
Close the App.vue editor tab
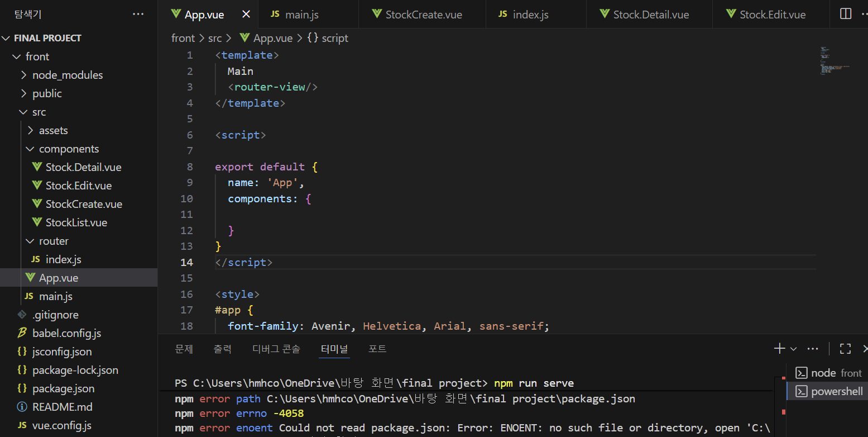(246, 15)
